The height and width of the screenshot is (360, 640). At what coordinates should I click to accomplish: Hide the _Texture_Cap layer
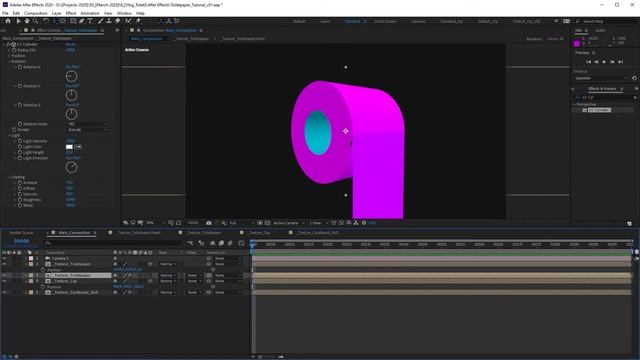[4, 281]
